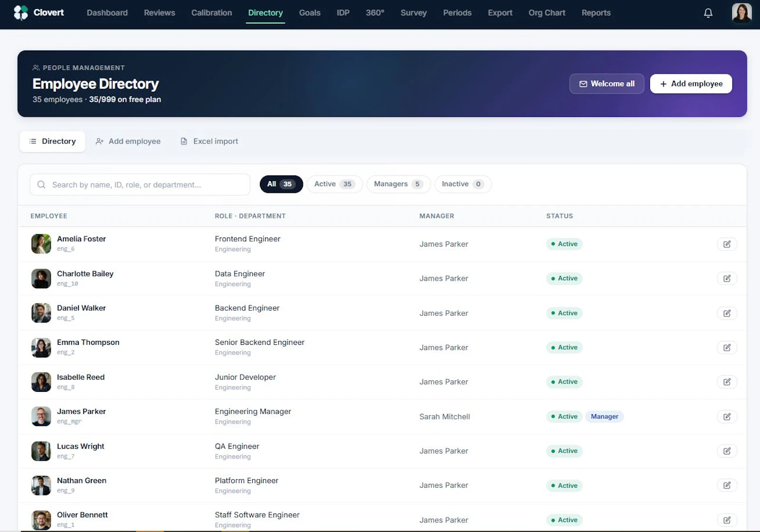Edit Emma Thompson's record
This screenshot has width=760, height=532.
727,348
